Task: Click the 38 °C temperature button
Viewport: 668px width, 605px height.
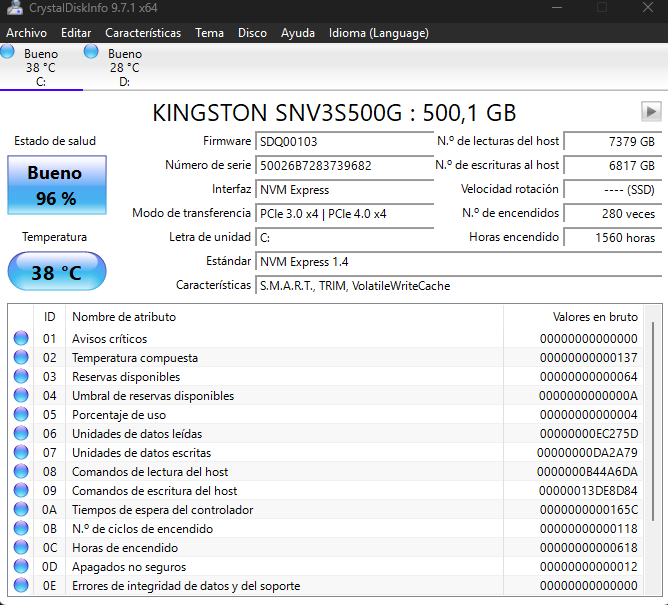Action: (x=57, y=271)
